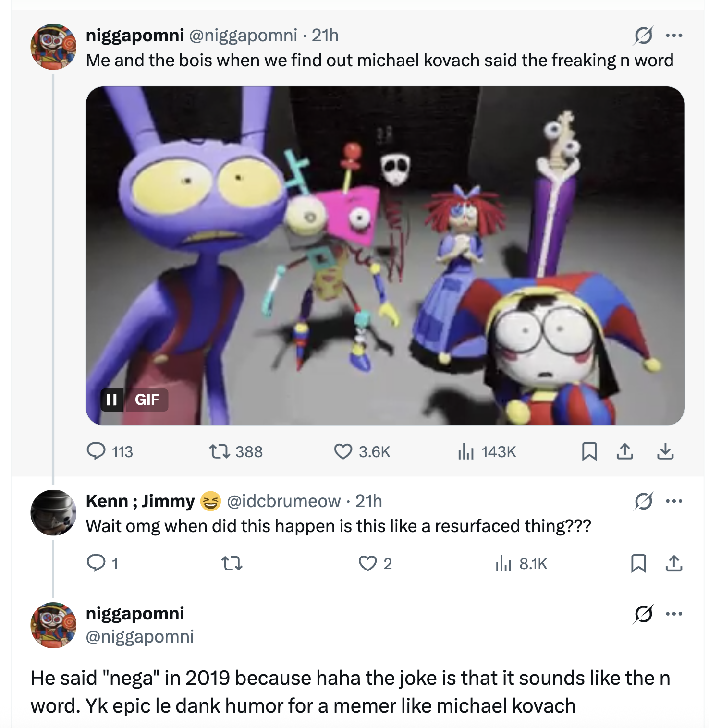
Task: Bookmark Kenn ; Jimmy's reply
Action: [x=638, y=563]
